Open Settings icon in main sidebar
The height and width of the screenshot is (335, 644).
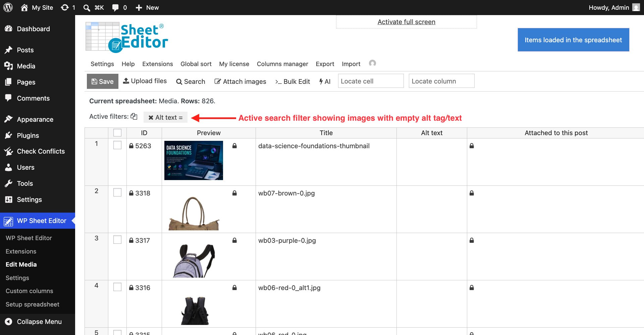(8, 200)
